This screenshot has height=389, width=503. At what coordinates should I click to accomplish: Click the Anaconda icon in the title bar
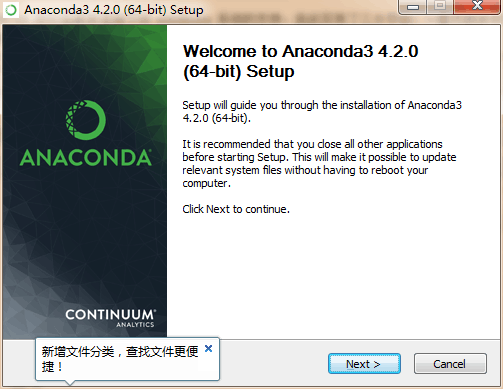11,10
